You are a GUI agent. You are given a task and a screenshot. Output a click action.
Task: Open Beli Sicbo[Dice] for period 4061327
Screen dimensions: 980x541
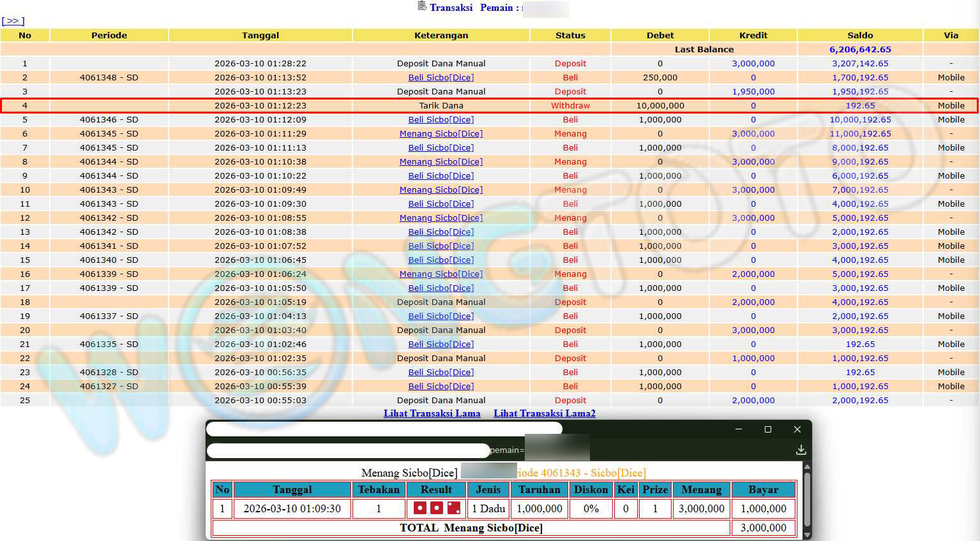(x=441, y=386)
